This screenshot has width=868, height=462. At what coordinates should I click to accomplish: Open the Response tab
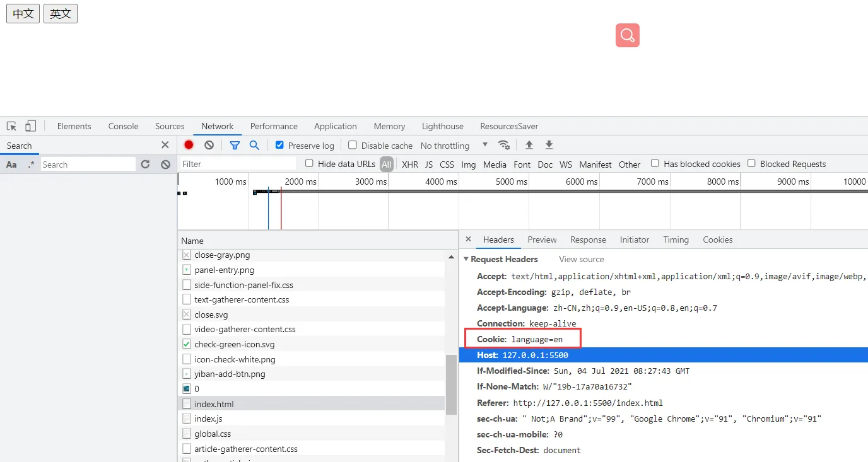tap(588, 240)
